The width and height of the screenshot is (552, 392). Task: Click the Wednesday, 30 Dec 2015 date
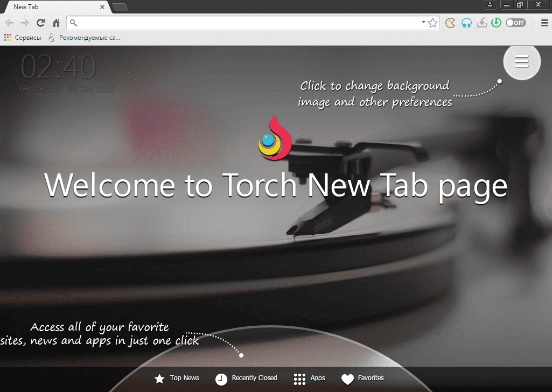coord(66,88)
